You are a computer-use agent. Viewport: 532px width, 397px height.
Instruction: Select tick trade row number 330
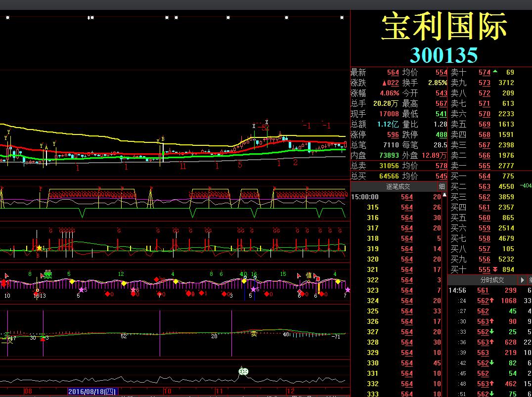(x=397, y=363)
